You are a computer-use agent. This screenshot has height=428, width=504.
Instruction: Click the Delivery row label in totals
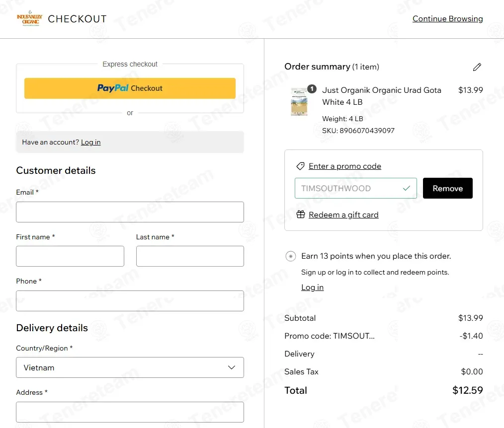click(x=300, y=354)
